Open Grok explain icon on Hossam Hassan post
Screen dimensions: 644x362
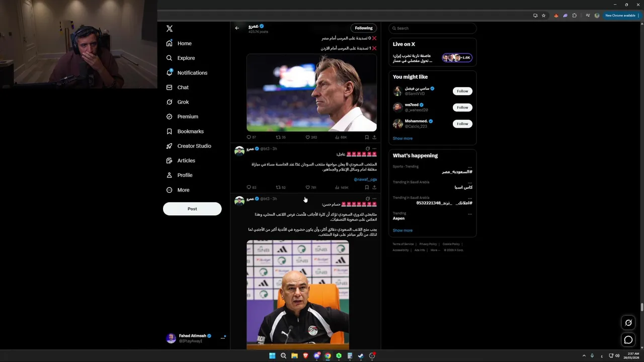pyautogui.click(x=368, y=199)
